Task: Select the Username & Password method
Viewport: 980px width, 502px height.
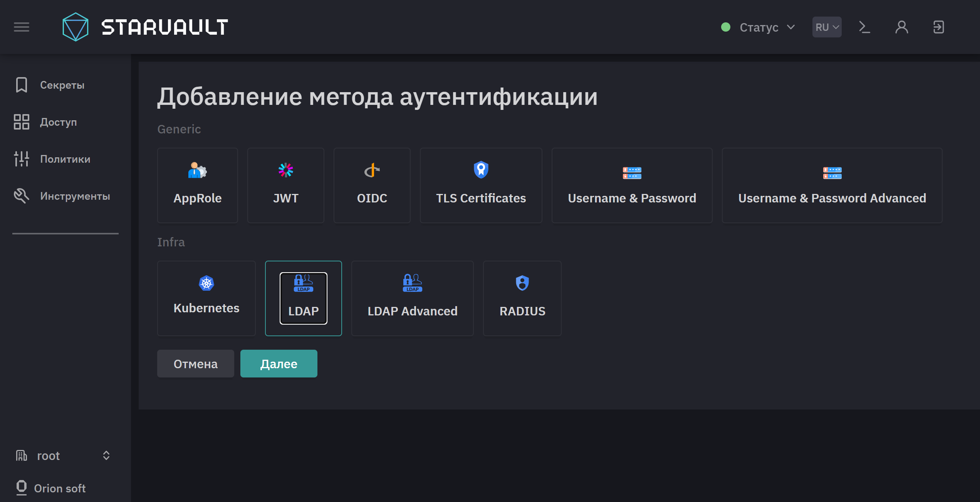Action: point(632,185)
